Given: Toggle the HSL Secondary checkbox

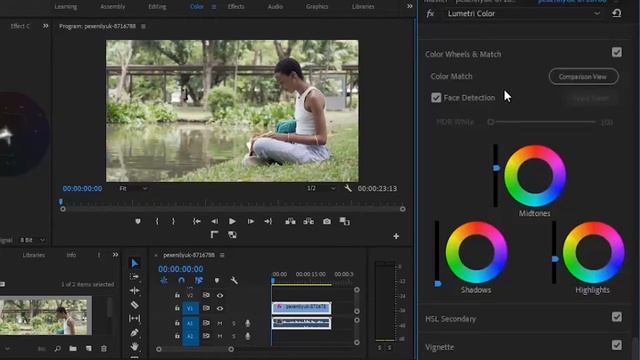Looking at the screenshot, I should (x=617, y=317).
